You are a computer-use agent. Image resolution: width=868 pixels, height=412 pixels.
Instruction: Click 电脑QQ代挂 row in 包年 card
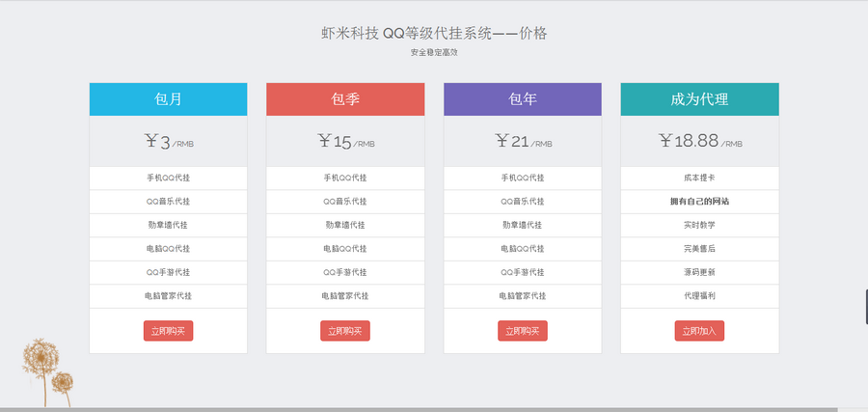(523, 249)
